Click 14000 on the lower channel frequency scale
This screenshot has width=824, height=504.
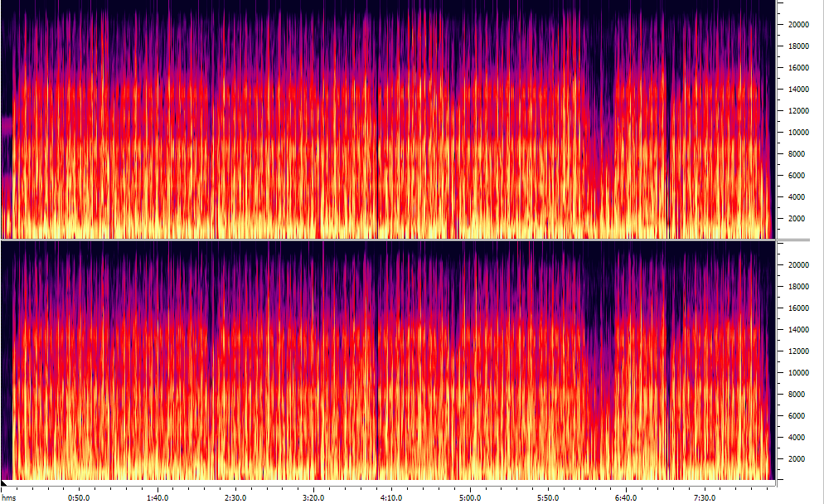[x=798, y=330]
